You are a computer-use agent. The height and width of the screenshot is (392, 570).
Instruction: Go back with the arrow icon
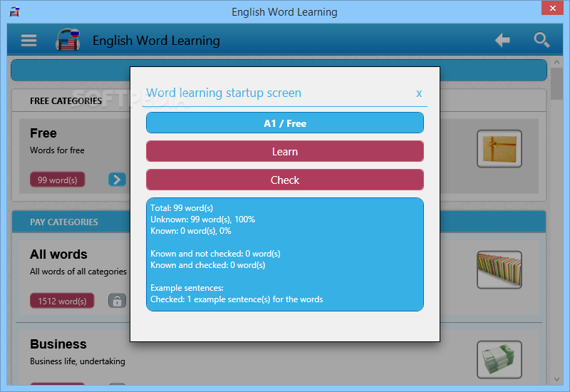502,40
